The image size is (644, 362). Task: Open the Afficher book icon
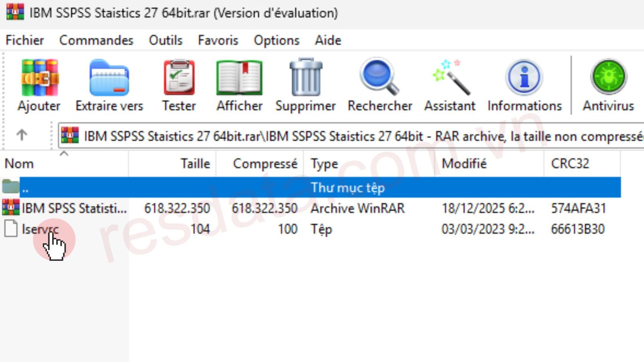click(x=239, y=78)
